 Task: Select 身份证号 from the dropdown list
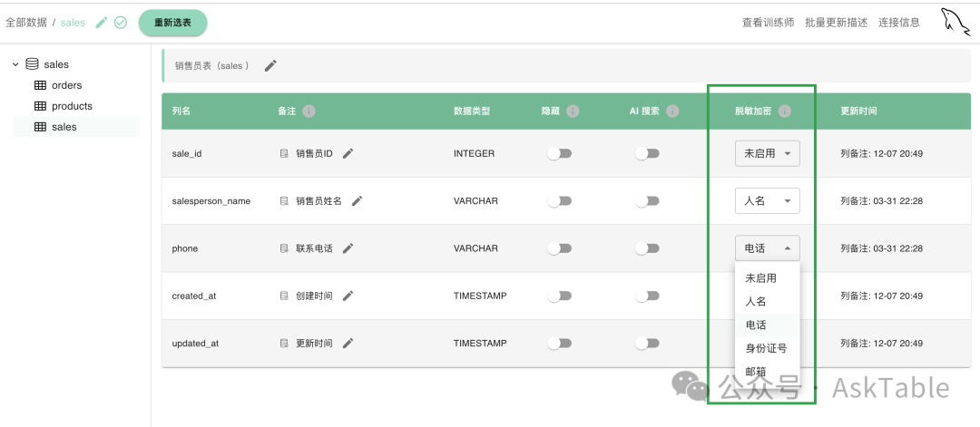point(765,348)
